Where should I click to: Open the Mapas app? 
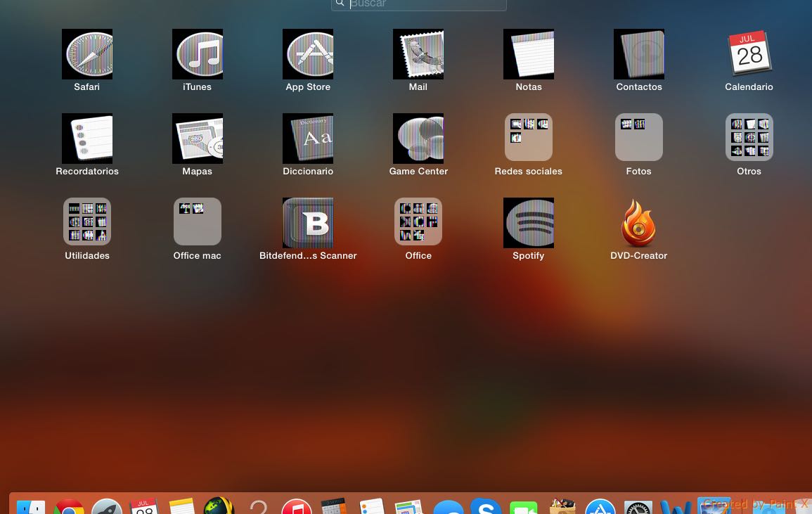pos(198,139)
